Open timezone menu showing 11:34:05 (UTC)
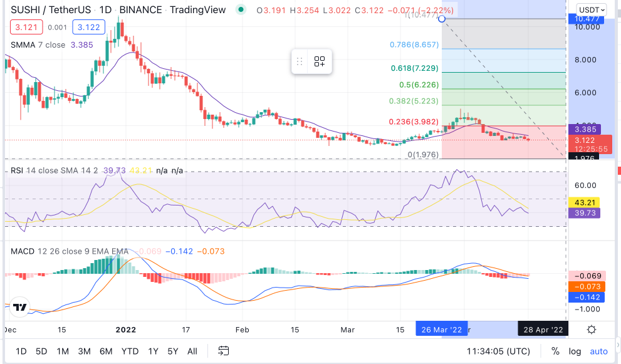The height and width of the screenshot is (364, 621). coord(498,351)
